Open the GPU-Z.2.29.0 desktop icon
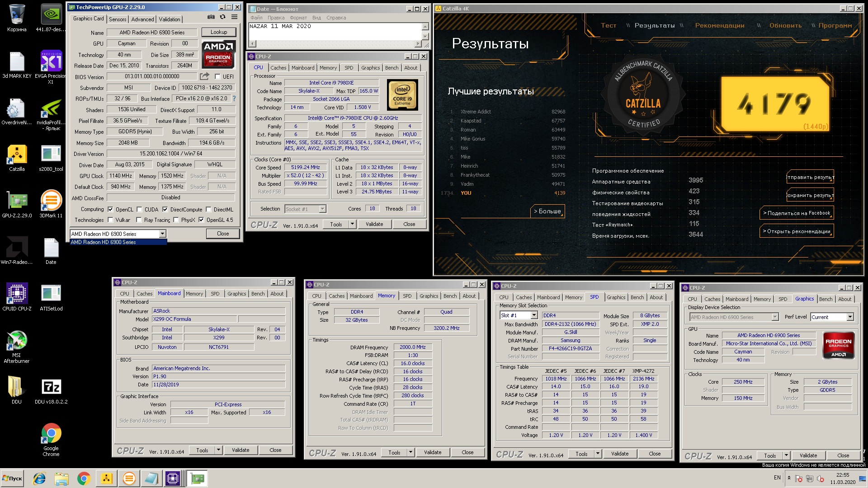The image size is (868, 488). coord(17,205)
